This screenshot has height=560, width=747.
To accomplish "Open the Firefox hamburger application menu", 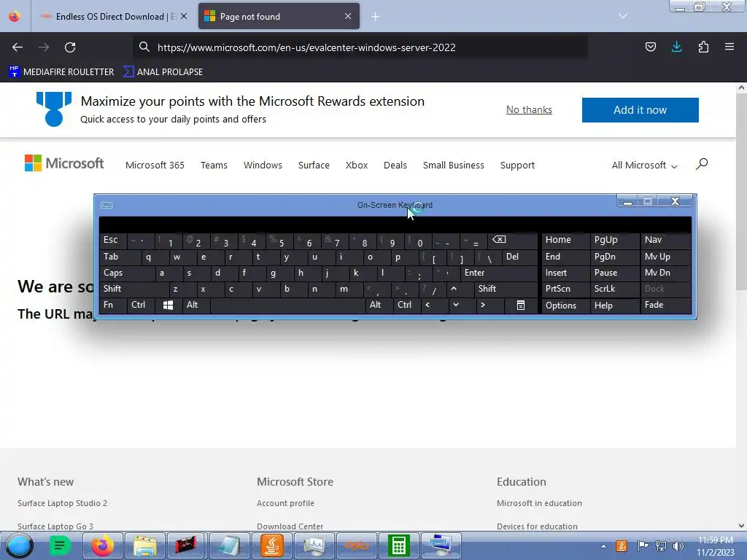I will (729, 47).
